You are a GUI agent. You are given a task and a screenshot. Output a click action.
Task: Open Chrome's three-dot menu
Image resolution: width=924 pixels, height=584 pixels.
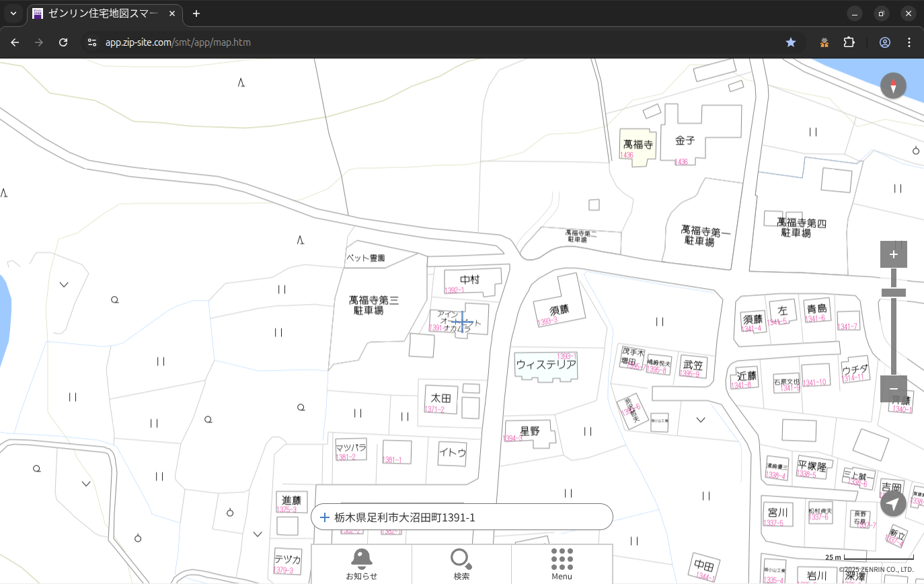click(x=909, y=42)
